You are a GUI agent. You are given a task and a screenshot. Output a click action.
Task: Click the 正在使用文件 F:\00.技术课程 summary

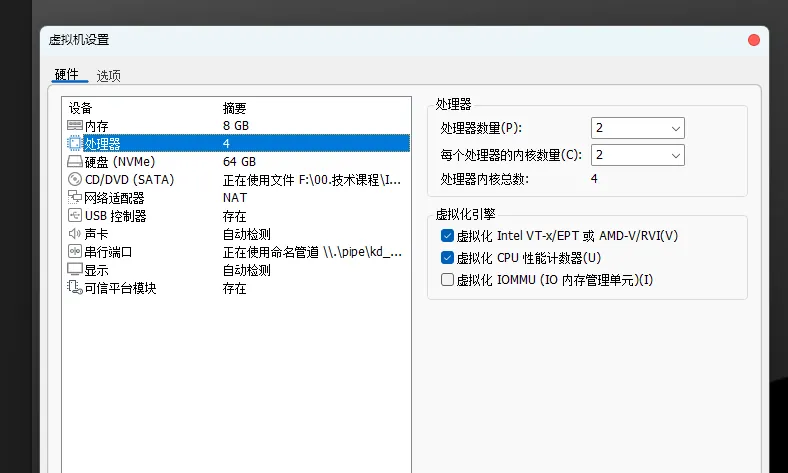coord(312,180)
